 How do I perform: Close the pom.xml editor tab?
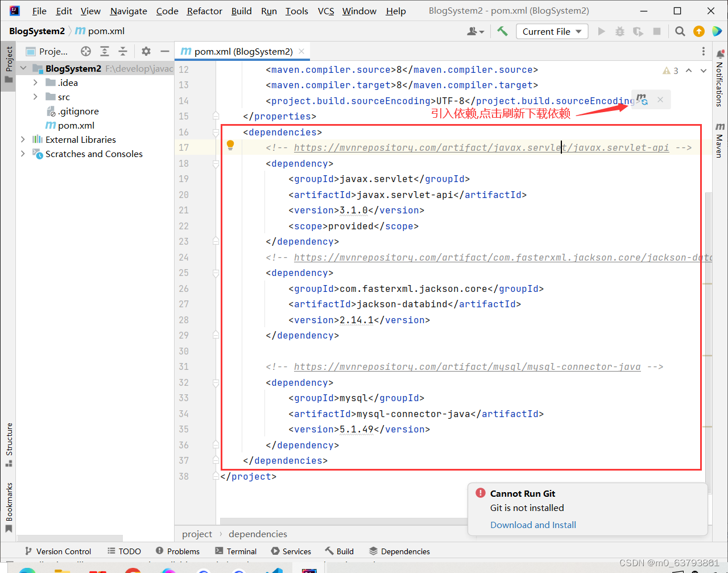[x=301, y=51]
